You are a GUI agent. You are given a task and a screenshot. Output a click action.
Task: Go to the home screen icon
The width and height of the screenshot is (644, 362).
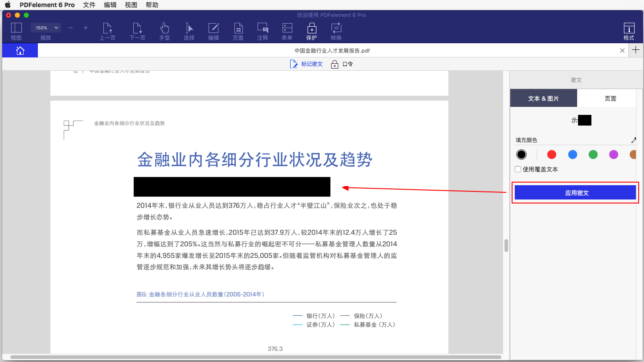pyautogui.click(x=20, y=51)
